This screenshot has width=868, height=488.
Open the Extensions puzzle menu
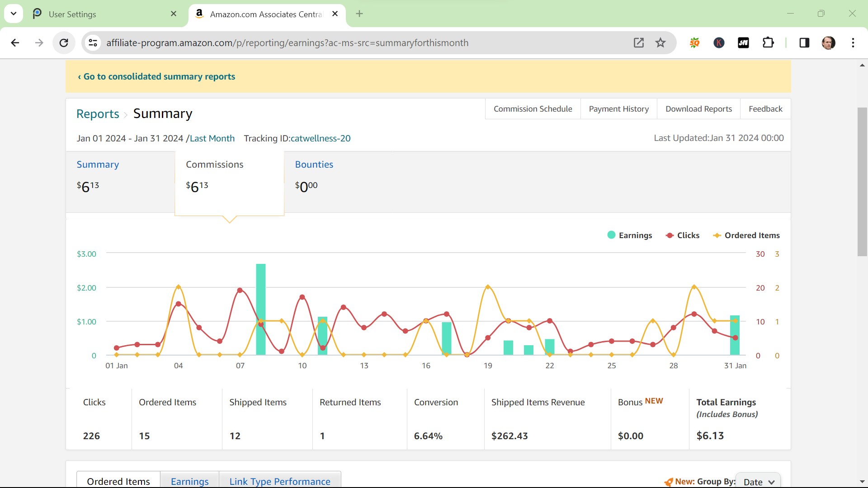tap(768, 43)
